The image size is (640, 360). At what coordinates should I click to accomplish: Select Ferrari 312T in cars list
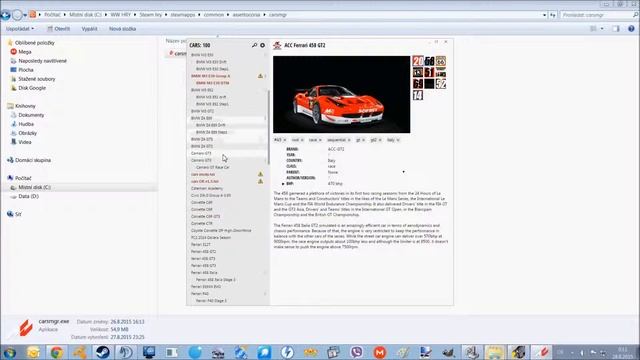click(x=201, y=244)
